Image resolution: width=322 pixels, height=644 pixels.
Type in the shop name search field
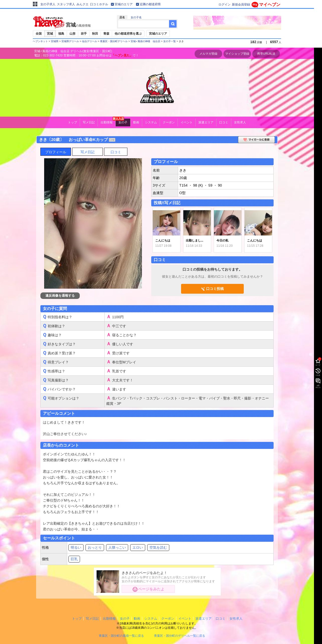143,24
